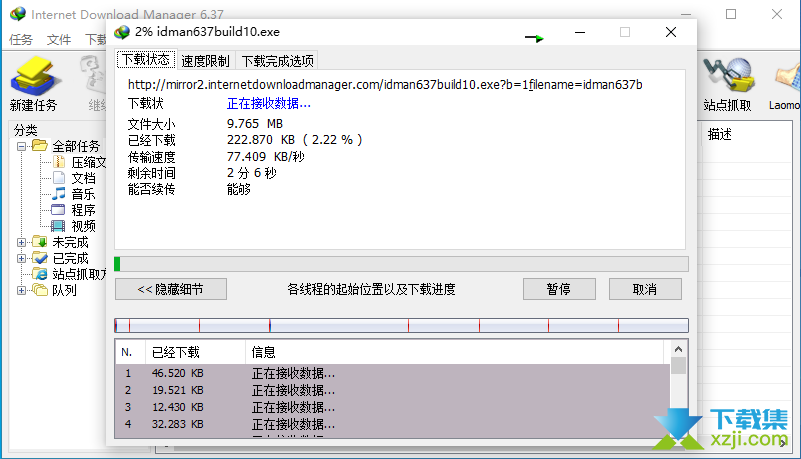Select the 站点抓取方案 IE folder icon
801x459 pixels.
pos(40,274)
